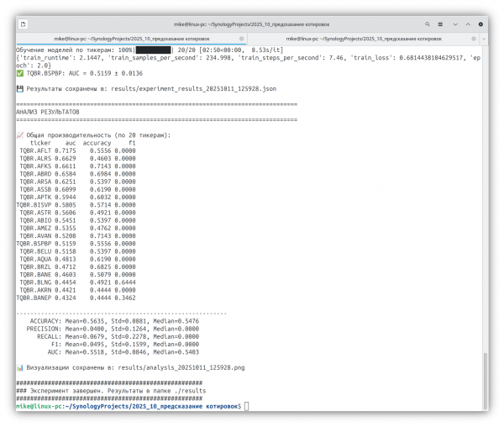This screenshot has width=504, height=427.
Task: Minimize the terminal window
Action: (x=456, y=26)
